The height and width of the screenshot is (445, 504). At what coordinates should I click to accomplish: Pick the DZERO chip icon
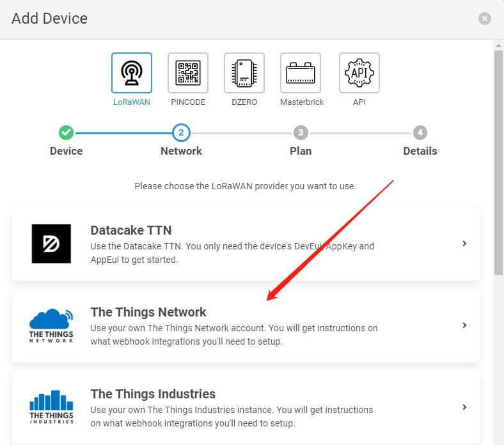pyautogui.click(x=244, y=73)
